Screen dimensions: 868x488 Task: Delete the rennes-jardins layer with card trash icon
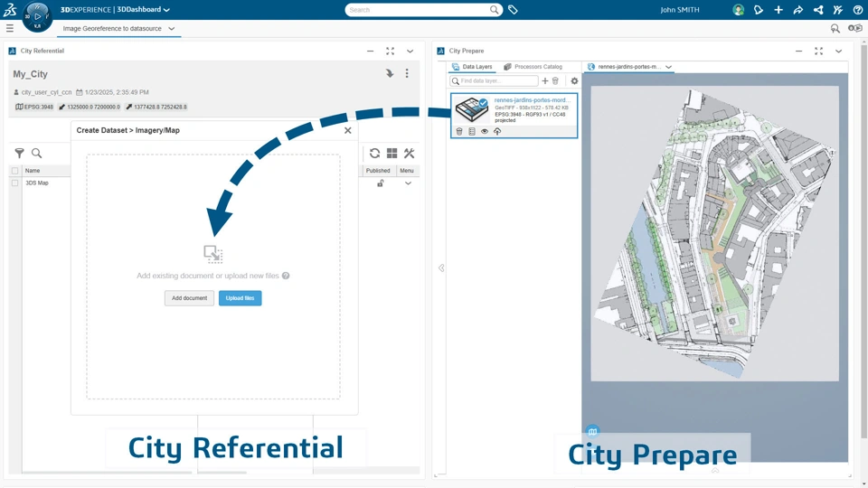[x=459, y=132]
